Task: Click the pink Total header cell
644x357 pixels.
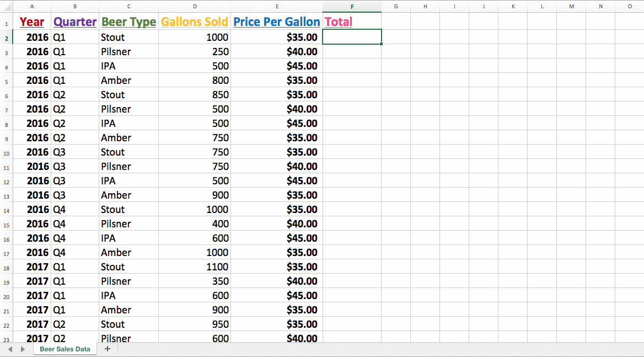Action: pyautogui.click(x=352, y=22)
